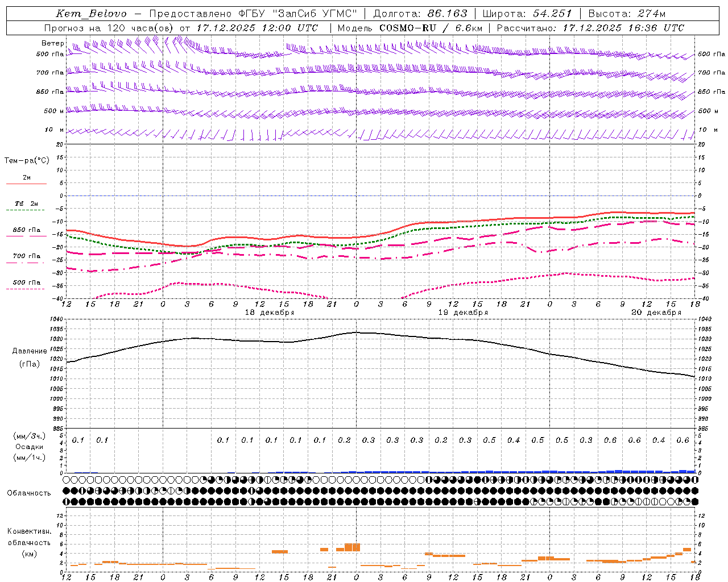Click the '500 м' wind level label beside 'Ветер'
728x582 pixels.
tap(54, 111)
